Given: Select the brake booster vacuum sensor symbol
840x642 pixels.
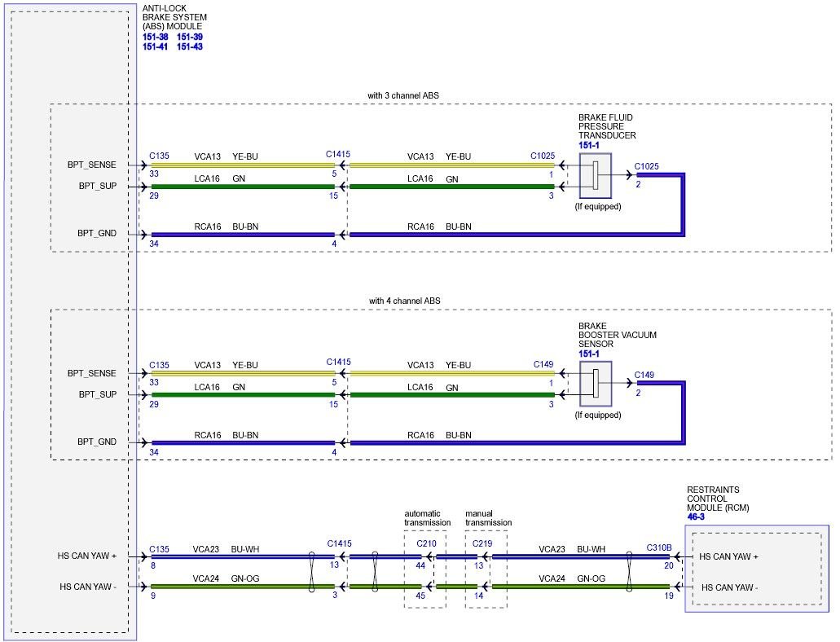Looking at the screenshot, I should [x=595, y=384].
